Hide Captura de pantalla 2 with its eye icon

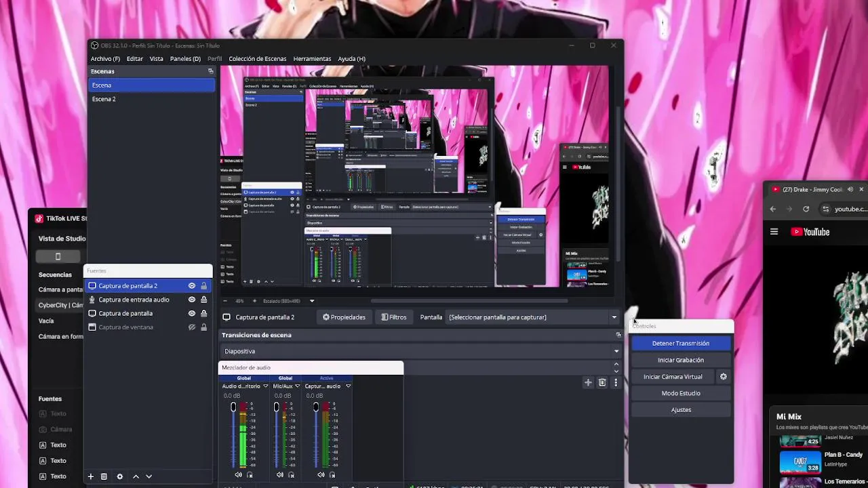[192, 286]
